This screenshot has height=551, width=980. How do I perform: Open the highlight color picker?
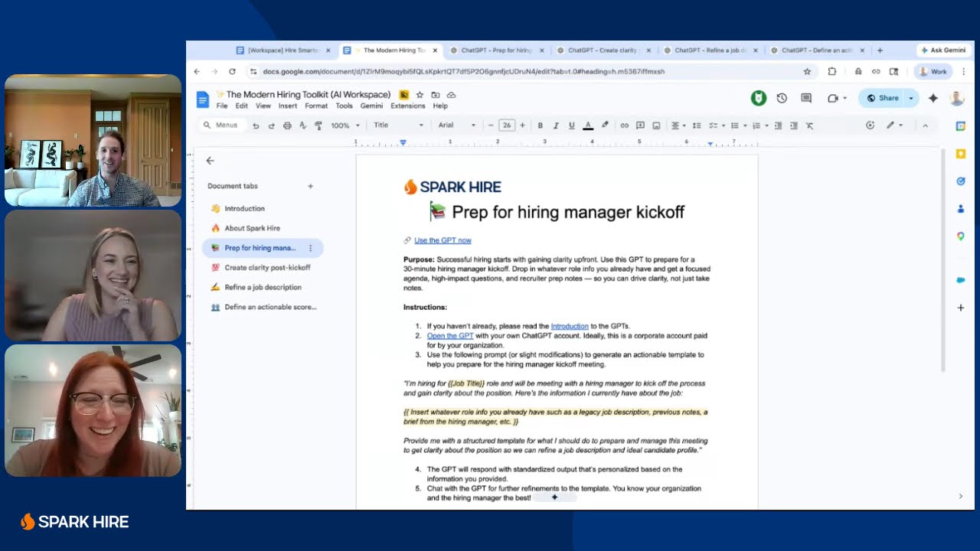tap(605, 126)
